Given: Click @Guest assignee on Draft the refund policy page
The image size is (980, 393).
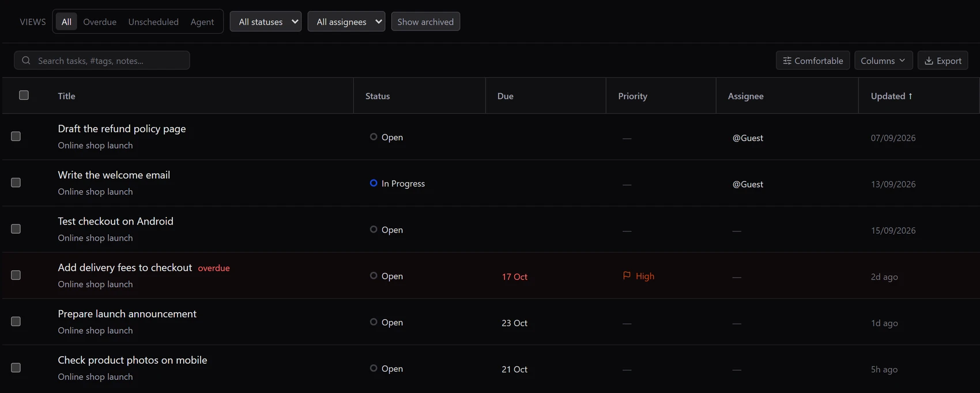Looking at the screenshot, I should pos(748,138).
